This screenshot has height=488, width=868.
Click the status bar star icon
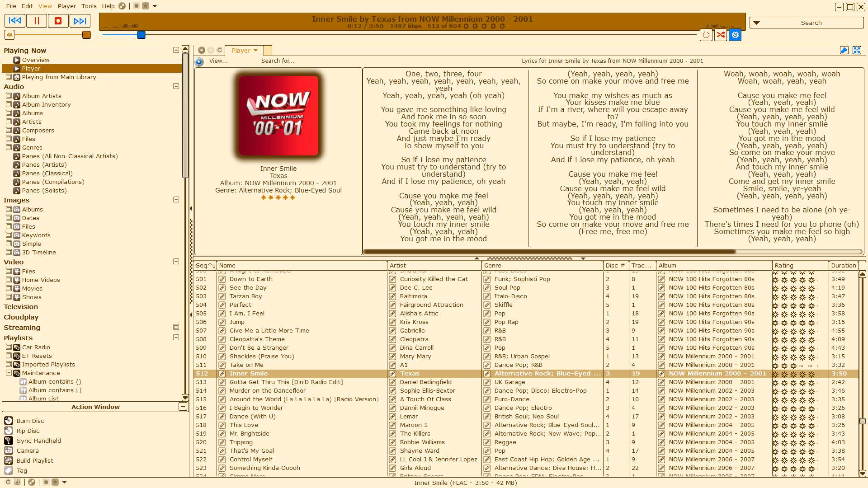pos(55,482)
